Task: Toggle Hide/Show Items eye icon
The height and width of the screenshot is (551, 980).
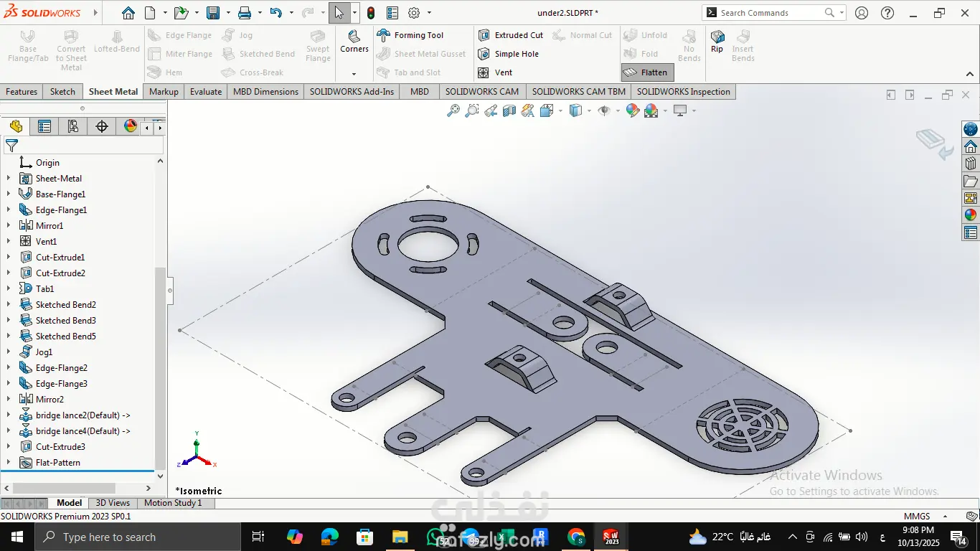Action: [604, 110]
